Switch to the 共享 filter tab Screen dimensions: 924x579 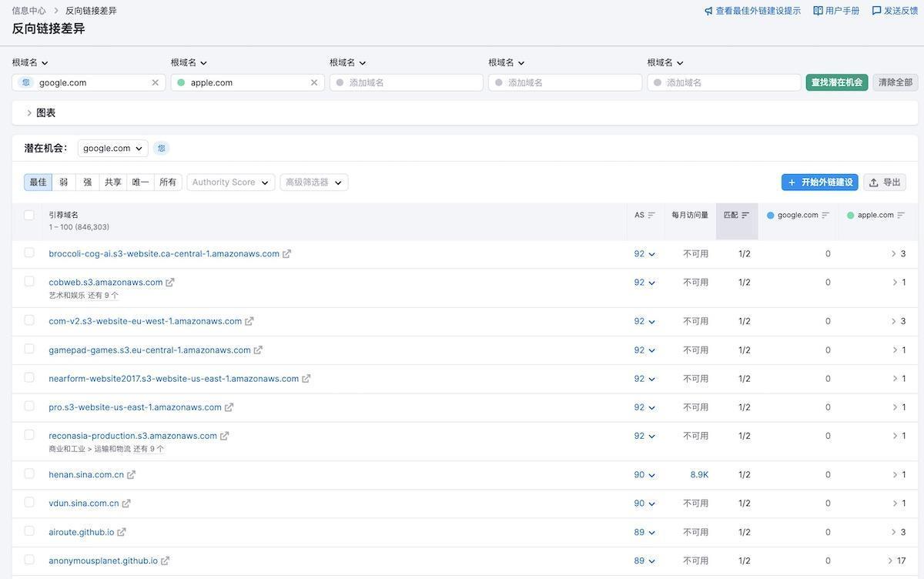click(113, 182)
